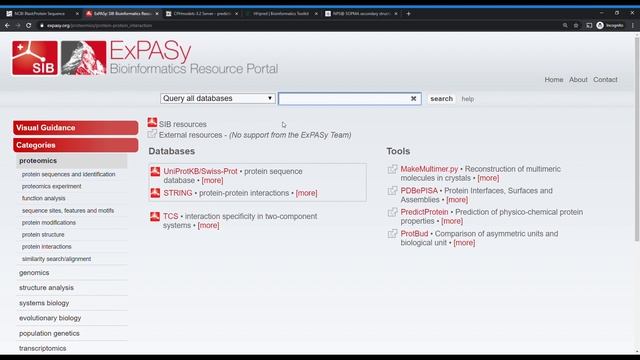Close the CPHmodels tab
640x360 pixels.
(x=236, y=13)
